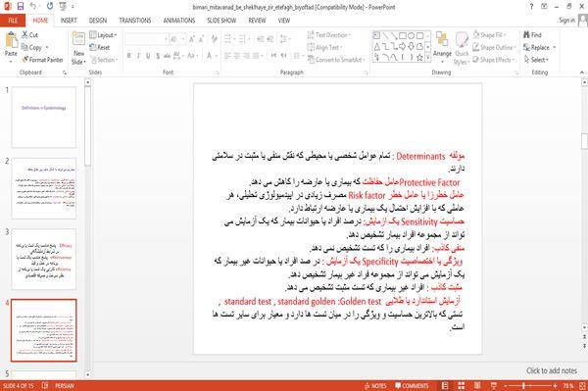Screen dimensions: 588x391
Task: Click the Redo/Repeat icon
Action: [50, 7]
